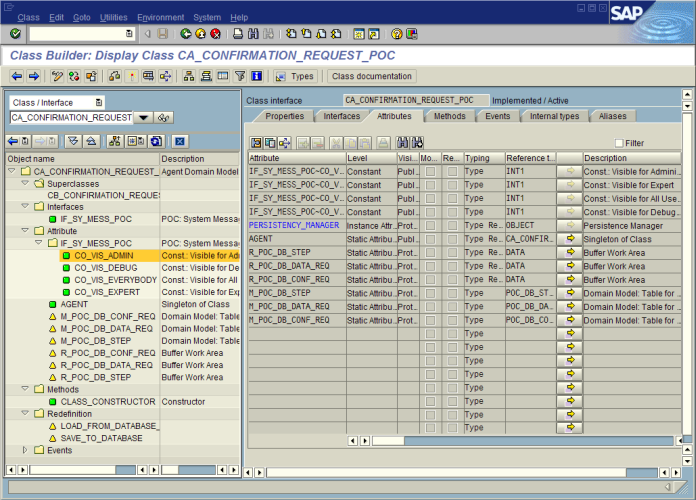
Task: Toggle Model checkbox in PERSISTENCY_MANAGER row
Action: pos(430,226)
